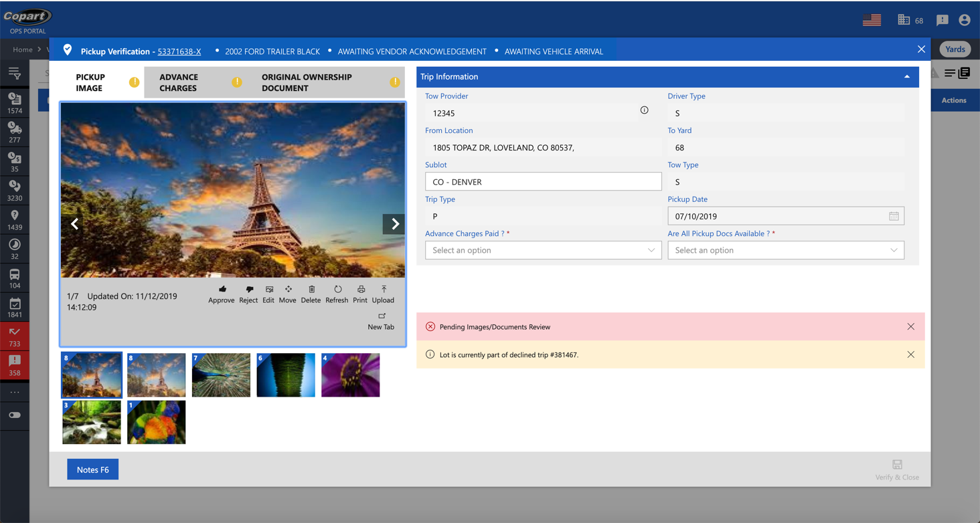Reject the image with thumbs-down icon
Image resolution: width=980 pixels, height=523 pixels.
pos(248,294)
